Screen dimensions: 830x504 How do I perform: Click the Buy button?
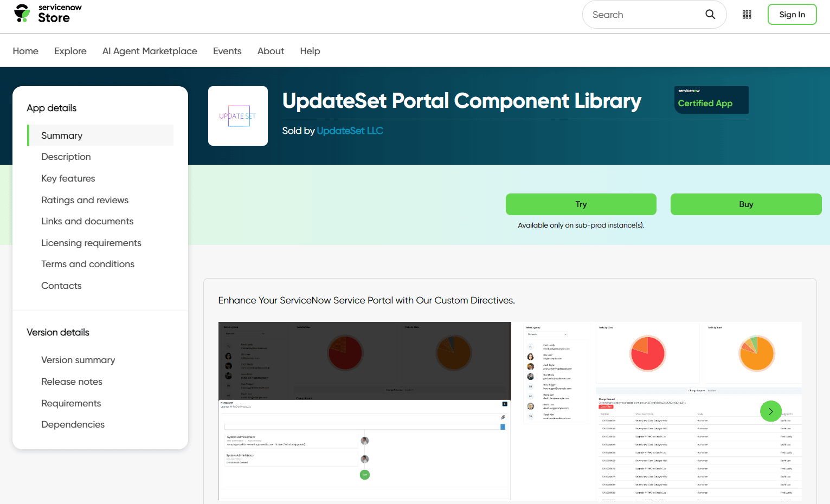click(745, 204)
